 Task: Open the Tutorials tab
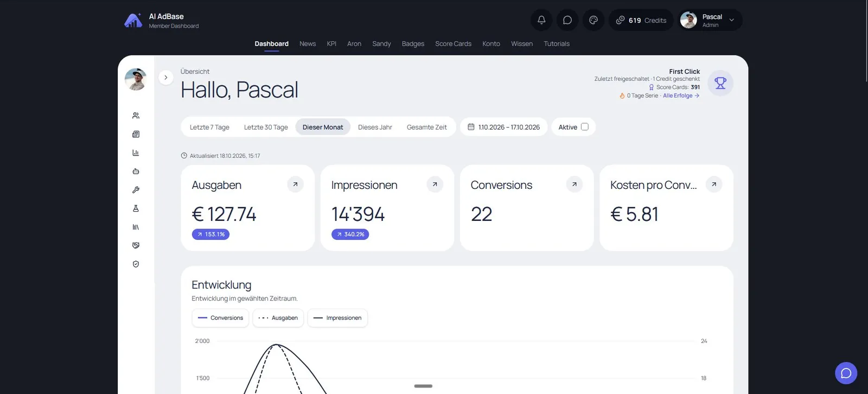coord(557,44)
